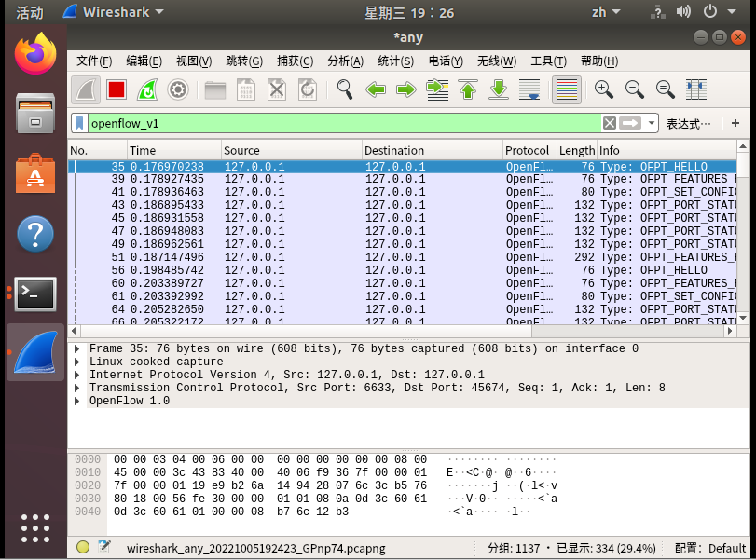Viewport: 756px width, 560px height.
Task: Open the 分析(A) menu
Action: tap(345, 61)
